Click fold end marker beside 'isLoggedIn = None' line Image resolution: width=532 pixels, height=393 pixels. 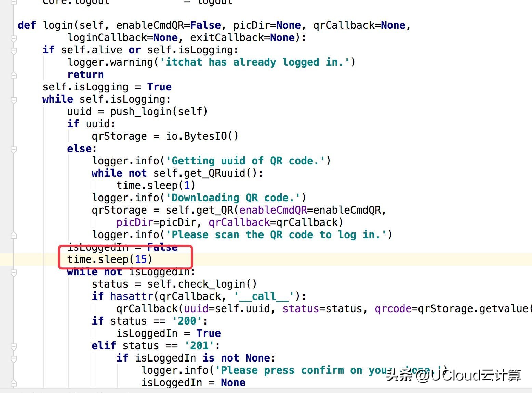click(14, 383)
